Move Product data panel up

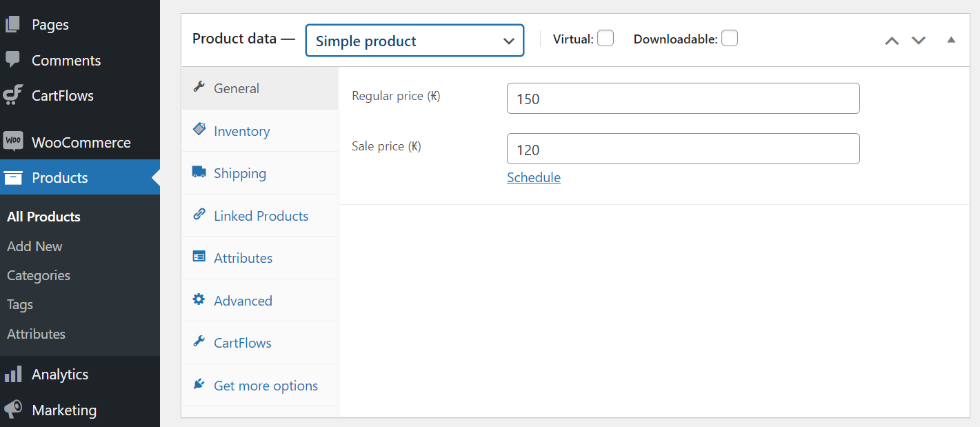click(x=892, y=40)
